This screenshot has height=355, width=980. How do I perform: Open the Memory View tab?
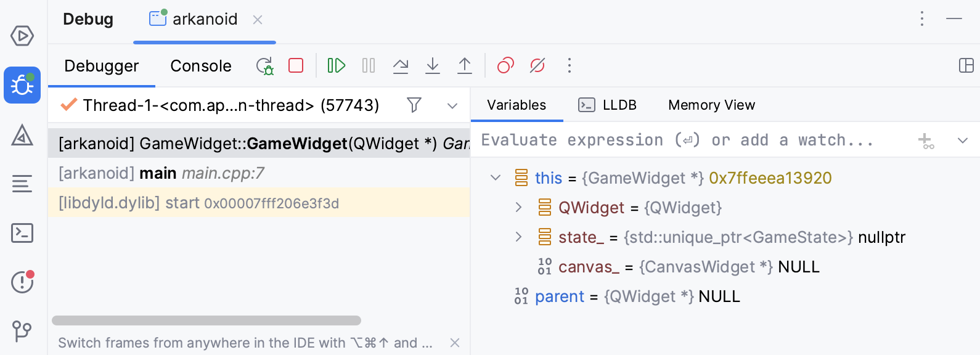[711, 105]
